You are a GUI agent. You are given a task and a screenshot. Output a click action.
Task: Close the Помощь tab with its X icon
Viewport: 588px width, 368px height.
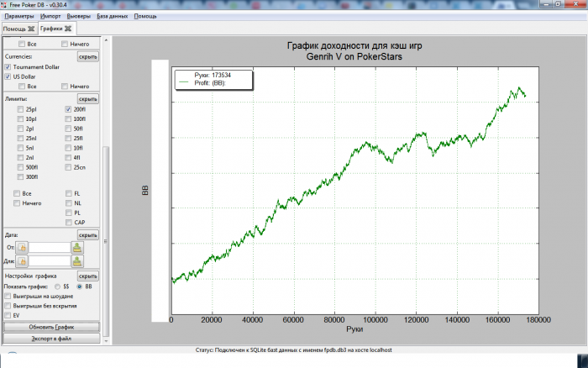point(31,29)
